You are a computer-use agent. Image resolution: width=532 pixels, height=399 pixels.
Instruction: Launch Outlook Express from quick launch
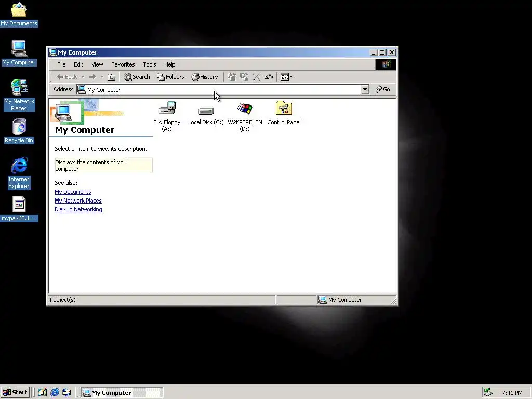66,393
